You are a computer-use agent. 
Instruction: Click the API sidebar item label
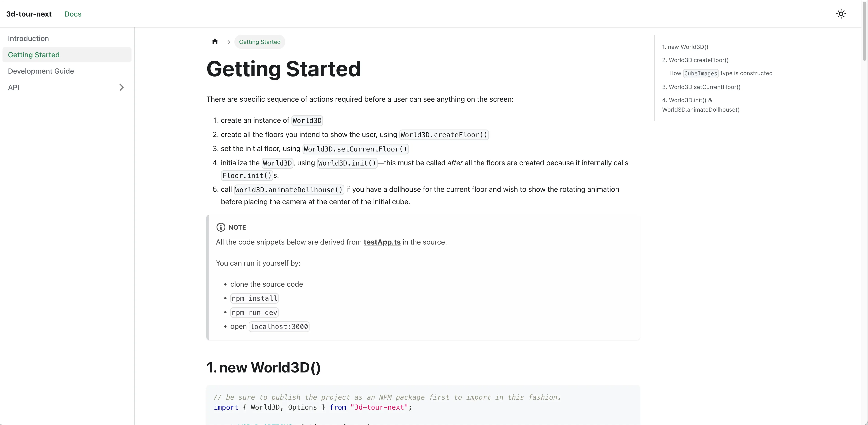(x=14, y=87)
